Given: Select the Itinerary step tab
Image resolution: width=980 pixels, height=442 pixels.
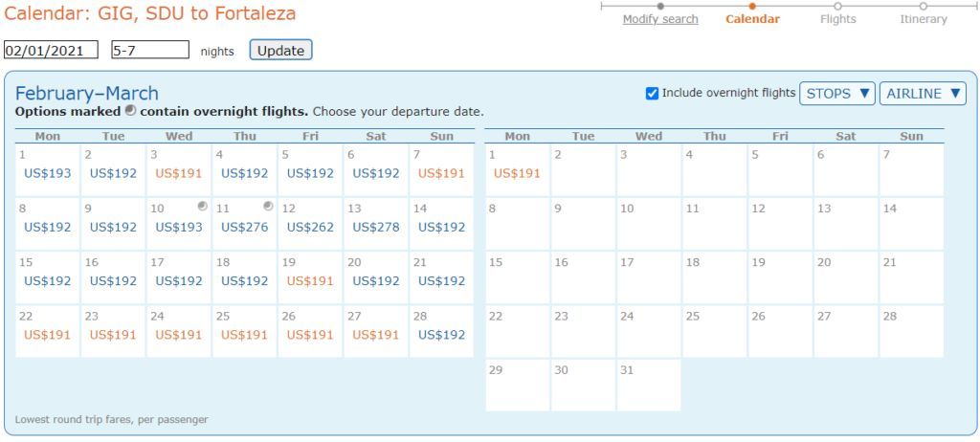Looking at the screenshot, I should 924,19.
